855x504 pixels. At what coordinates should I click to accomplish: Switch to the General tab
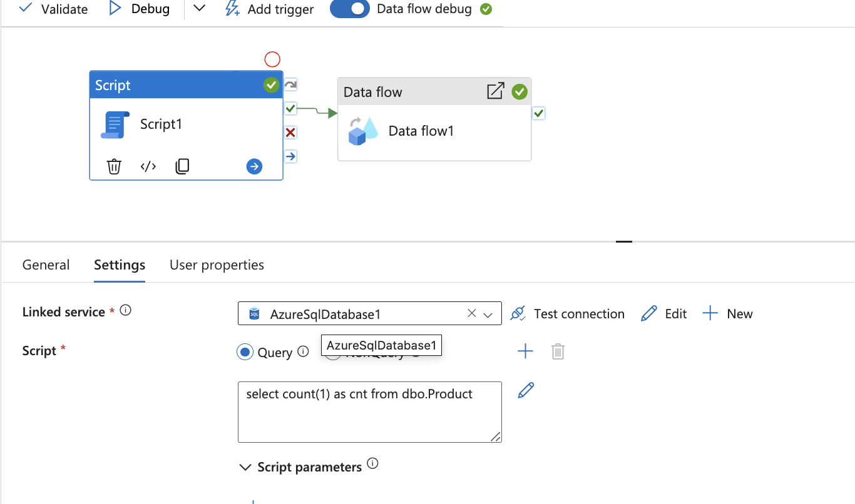pos(46,265)
